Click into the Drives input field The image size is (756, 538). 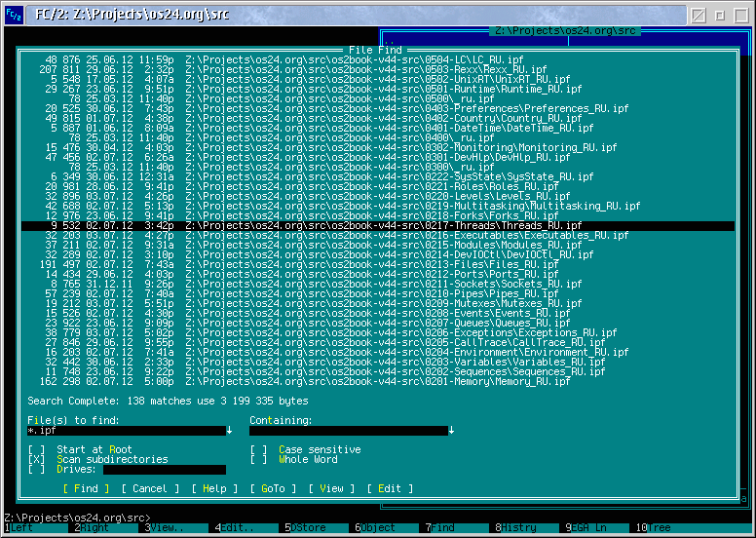165,470
